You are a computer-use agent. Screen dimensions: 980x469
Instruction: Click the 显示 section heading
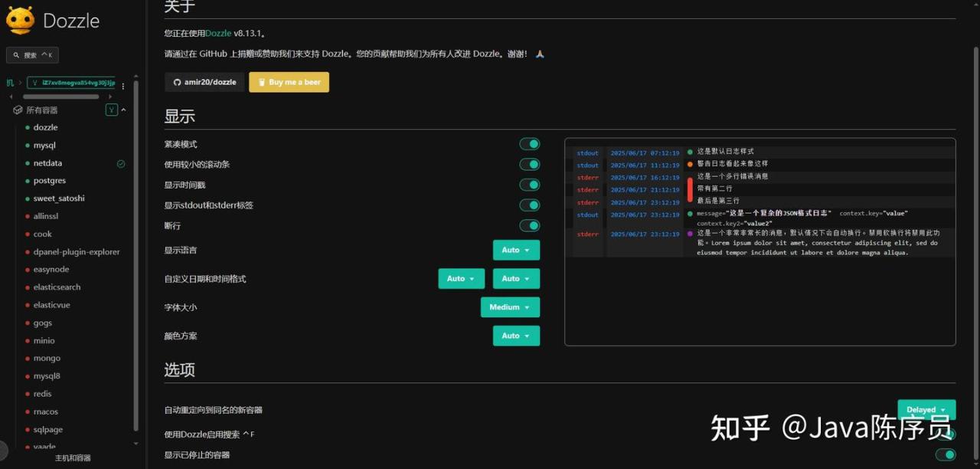click(x=179, y=116)
